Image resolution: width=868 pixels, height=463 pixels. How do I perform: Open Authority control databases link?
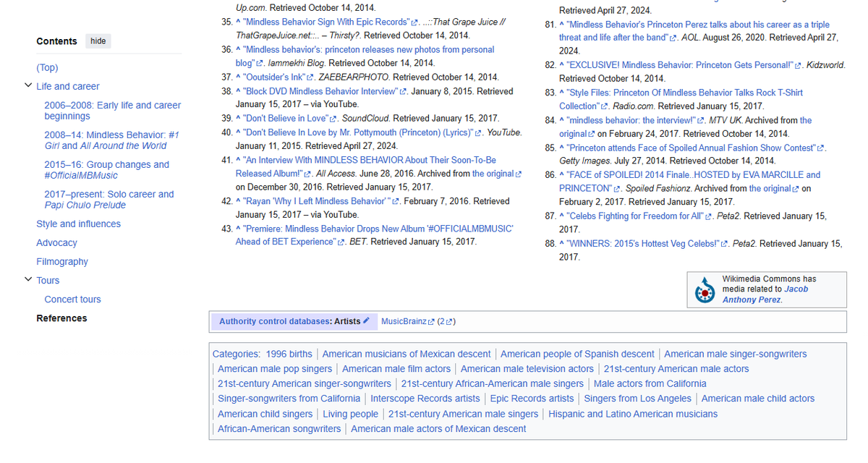(x=274, y=321)
